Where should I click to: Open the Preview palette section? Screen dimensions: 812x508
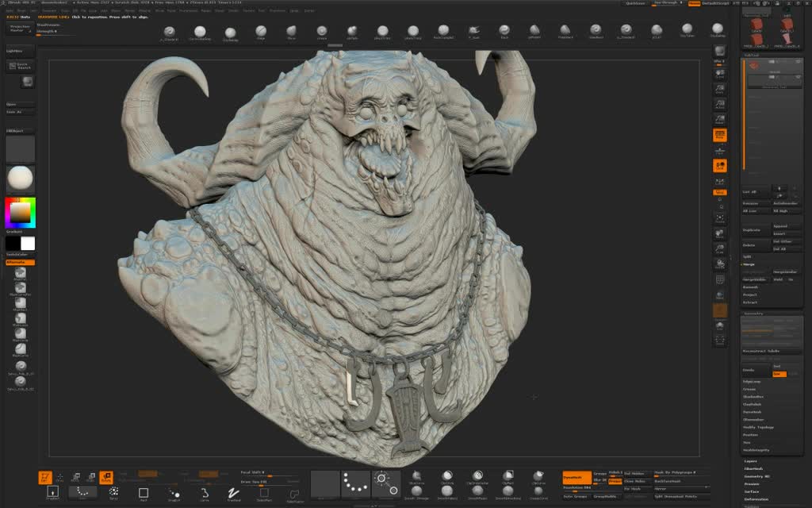pyautogui.click(x=752, y=484)
